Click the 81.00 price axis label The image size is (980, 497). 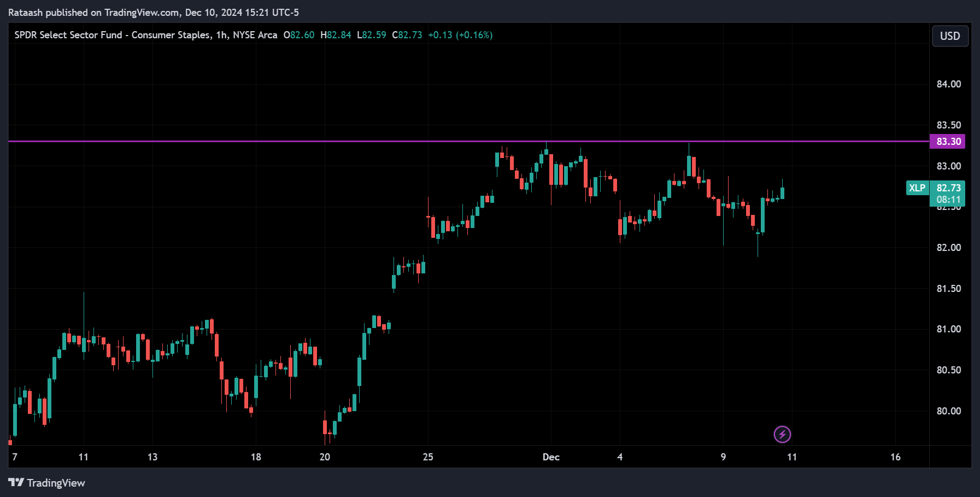pyautogui.click(x=948, y=329)
